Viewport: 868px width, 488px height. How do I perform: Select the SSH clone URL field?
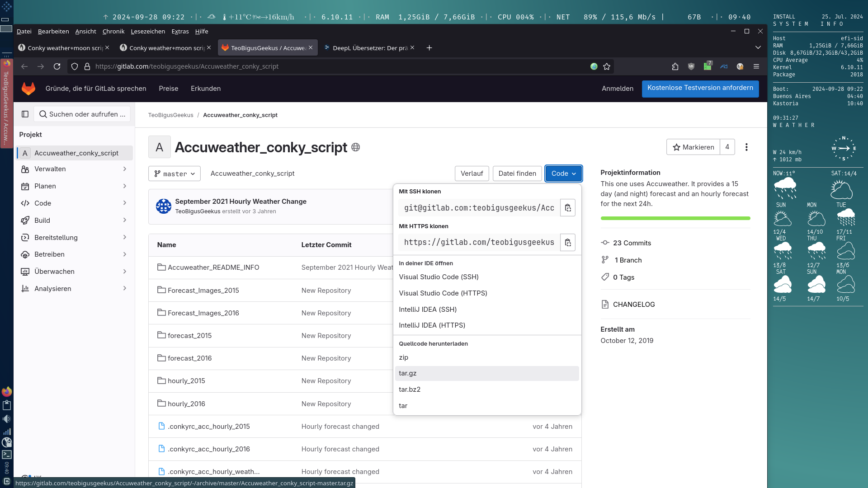coord(479,208)
